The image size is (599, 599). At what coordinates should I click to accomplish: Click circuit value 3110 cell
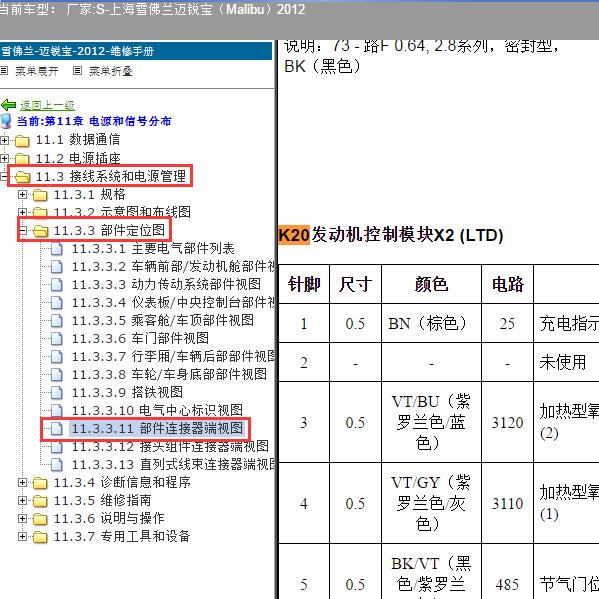507,503
